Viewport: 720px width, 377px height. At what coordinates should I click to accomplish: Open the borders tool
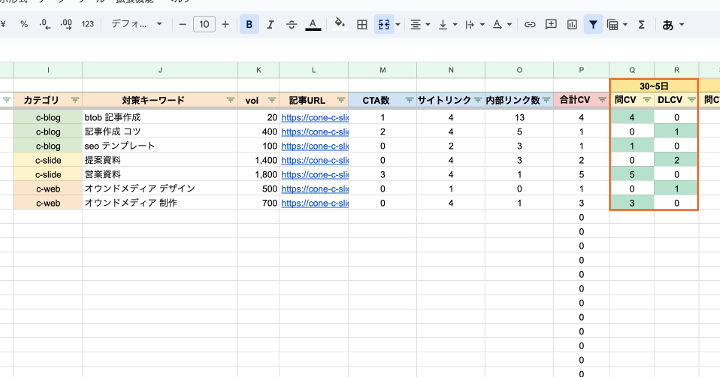[x=362, y=24]
